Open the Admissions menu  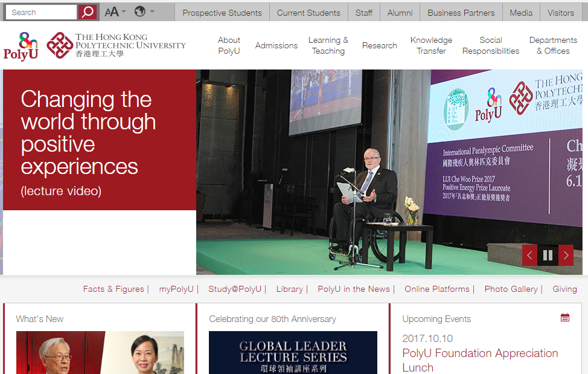coord(276,45)
